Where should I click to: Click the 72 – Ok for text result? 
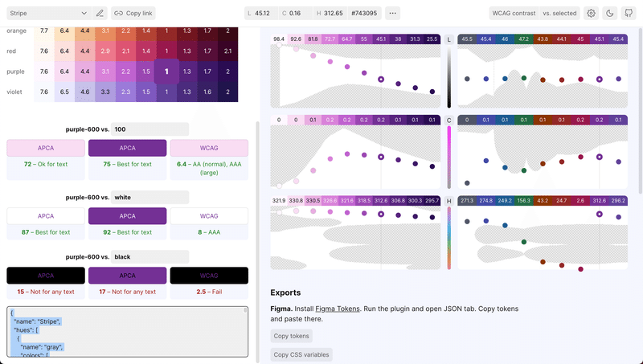coord(46,164)
